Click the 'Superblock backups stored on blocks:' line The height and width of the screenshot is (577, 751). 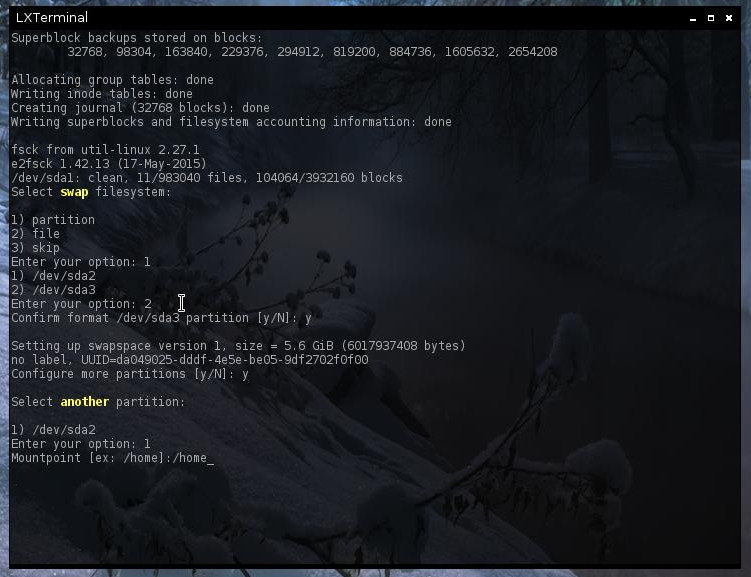137,38
